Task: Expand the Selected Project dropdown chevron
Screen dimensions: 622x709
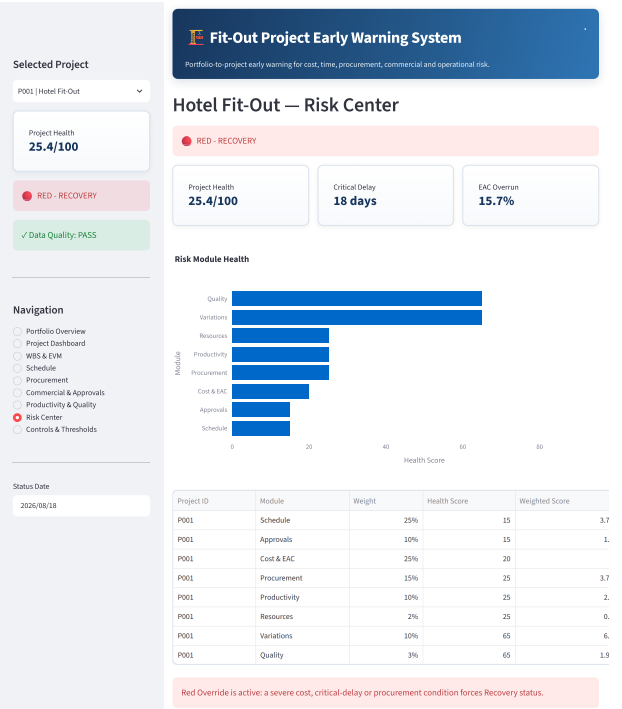Action: [140, 91]
